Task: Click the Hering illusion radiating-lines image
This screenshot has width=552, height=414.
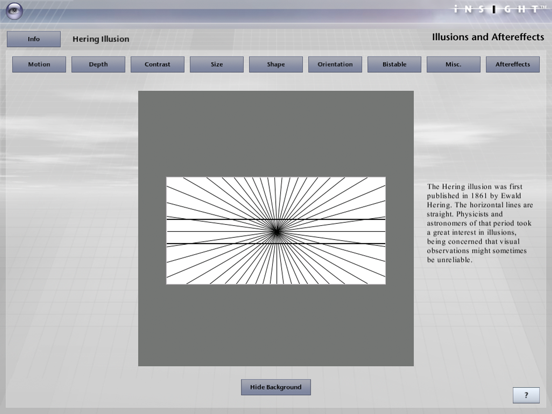Action: pyautogui.click(x=276, y=231)
